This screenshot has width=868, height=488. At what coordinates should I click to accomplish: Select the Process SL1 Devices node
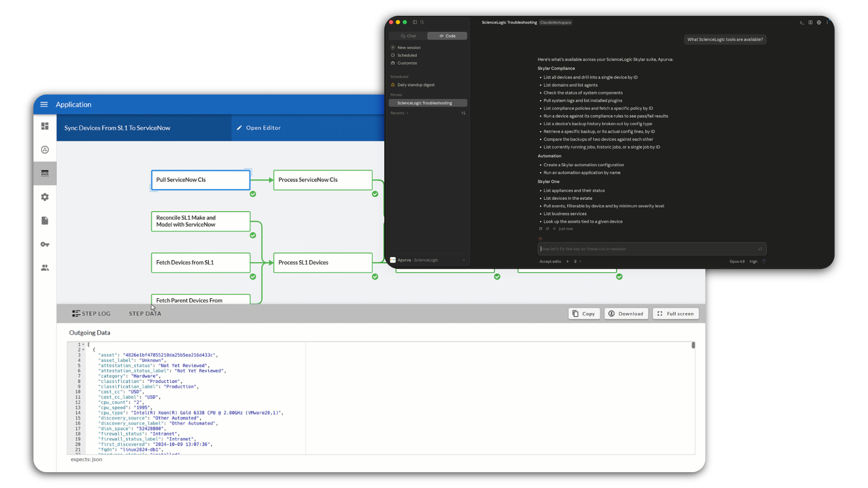pos(323,263)
